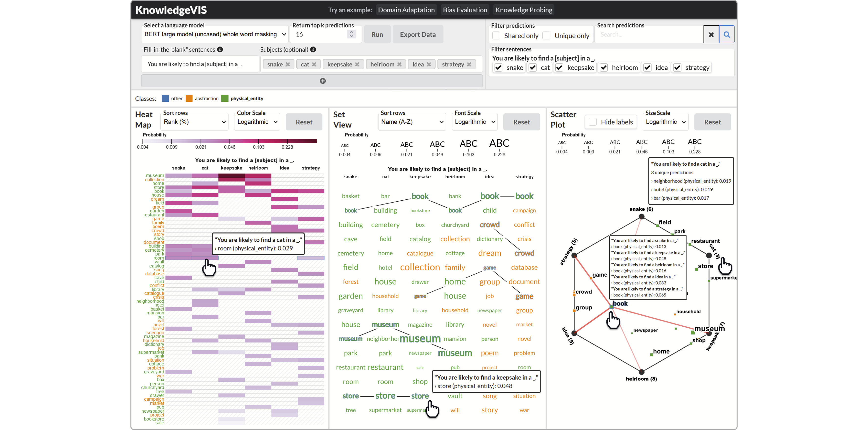Image resolution: width=868 pixels, height=430 pixels.
Task: Remove the idea subject tag
Action: tap(429, 64)
